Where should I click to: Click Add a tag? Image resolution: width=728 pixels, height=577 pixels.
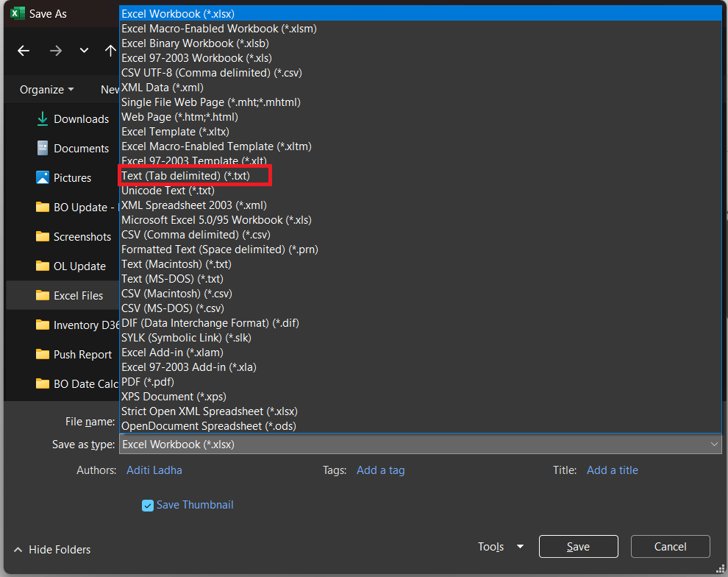[380, 470]
